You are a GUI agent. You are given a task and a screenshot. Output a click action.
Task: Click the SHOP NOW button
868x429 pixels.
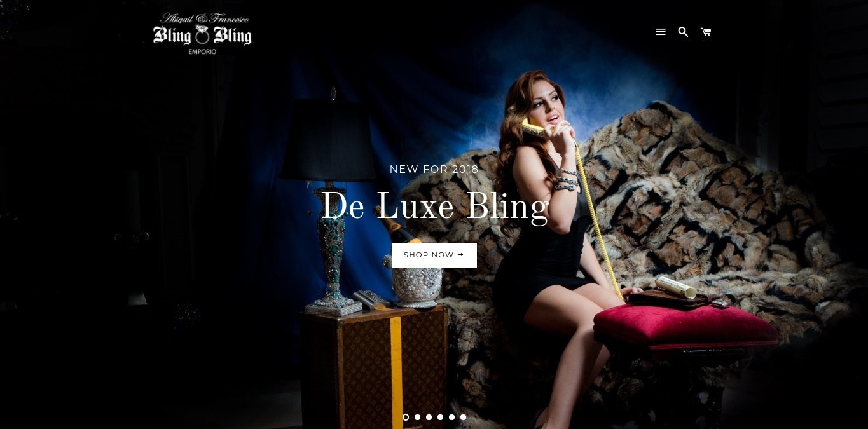coord(434,255)
